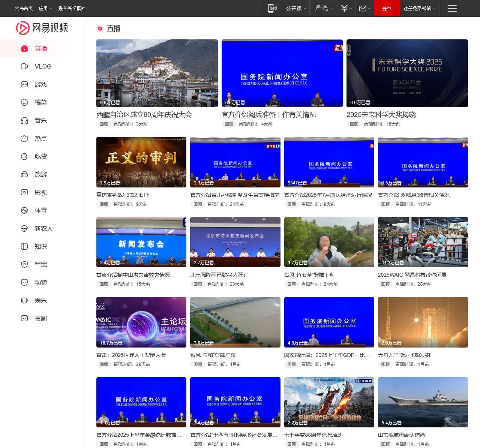Image resolution: width=480 pixels, height=448 pixels.
Task: Open the 吃货 food category
Action: click(40, 157)
